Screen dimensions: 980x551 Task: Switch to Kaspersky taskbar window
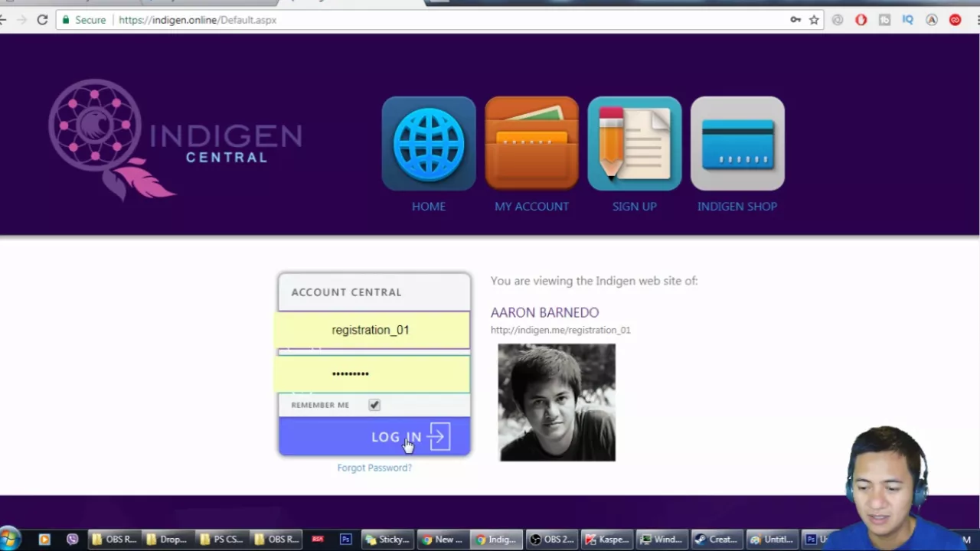[x=608, y=540]
